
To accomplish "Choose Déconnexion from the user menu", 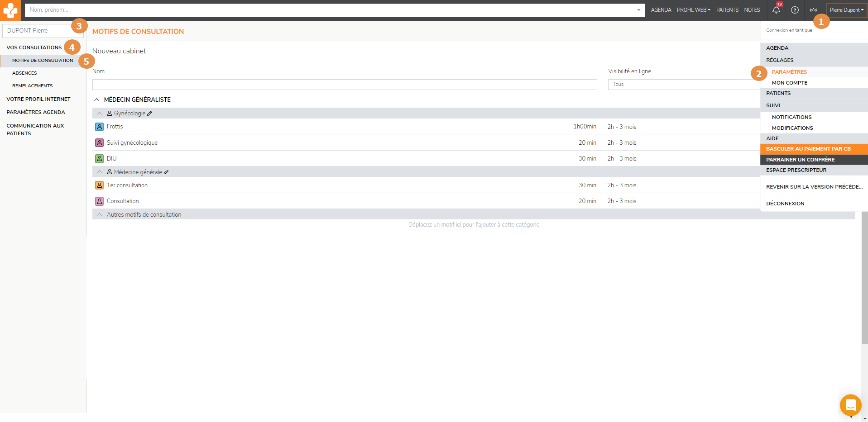I will click(785, 204).
